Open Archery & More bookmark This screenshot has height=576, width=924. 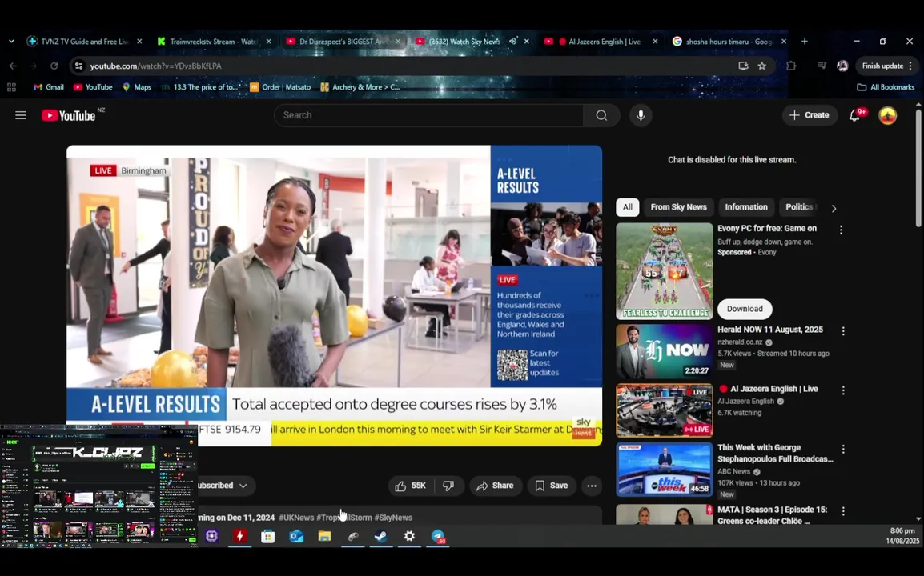360,87
